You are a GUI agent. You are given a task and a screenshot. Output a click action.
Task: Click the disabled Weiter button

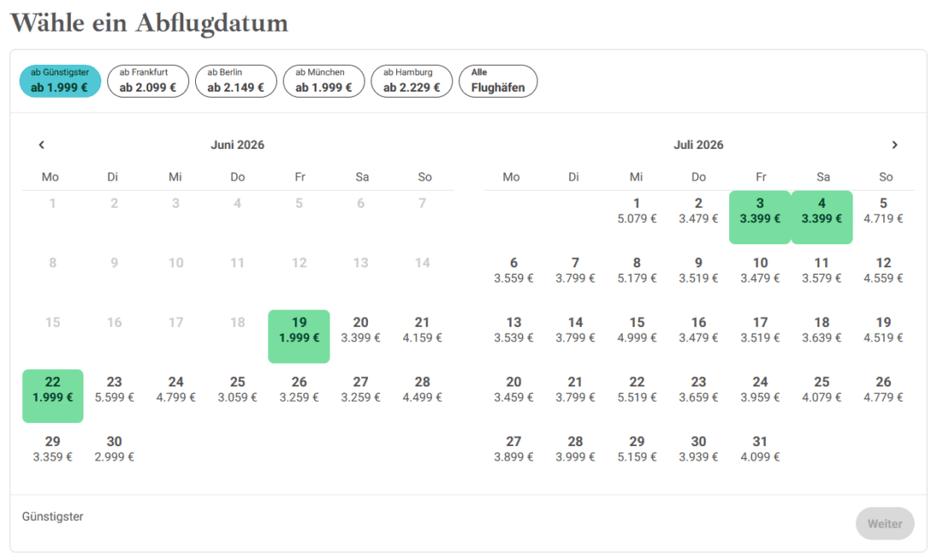tap(885, 523)
